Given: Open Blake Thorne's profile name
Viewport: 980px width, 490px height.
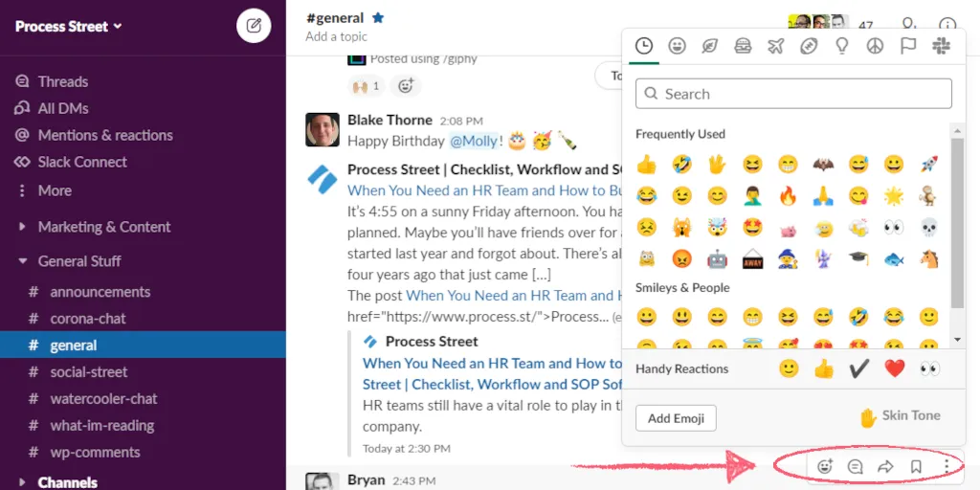Looking at the screenshot, I should click(x=390, y=120).
